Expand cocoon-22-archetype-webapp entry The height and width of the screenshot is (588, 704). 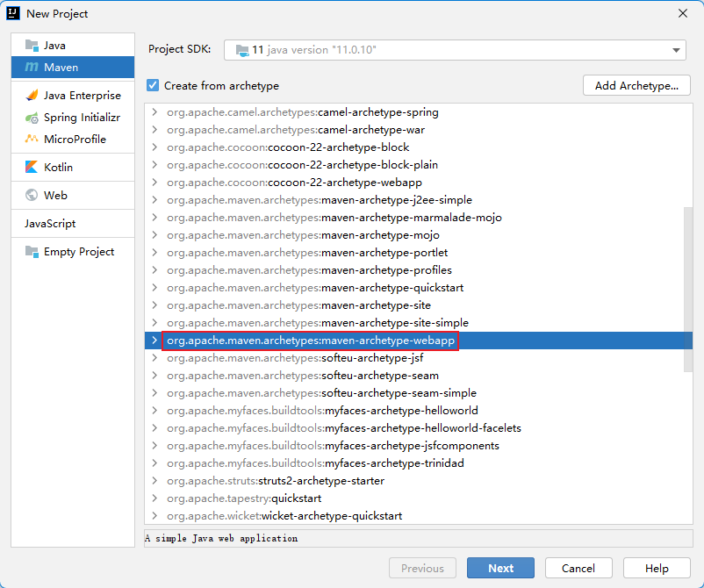point(154,182)
